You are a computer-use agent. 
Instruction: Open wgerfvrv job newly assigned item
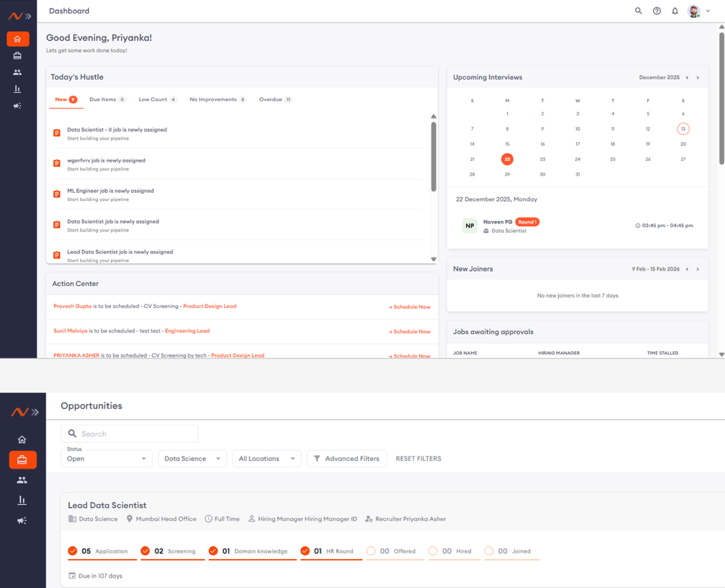(238, 164)
